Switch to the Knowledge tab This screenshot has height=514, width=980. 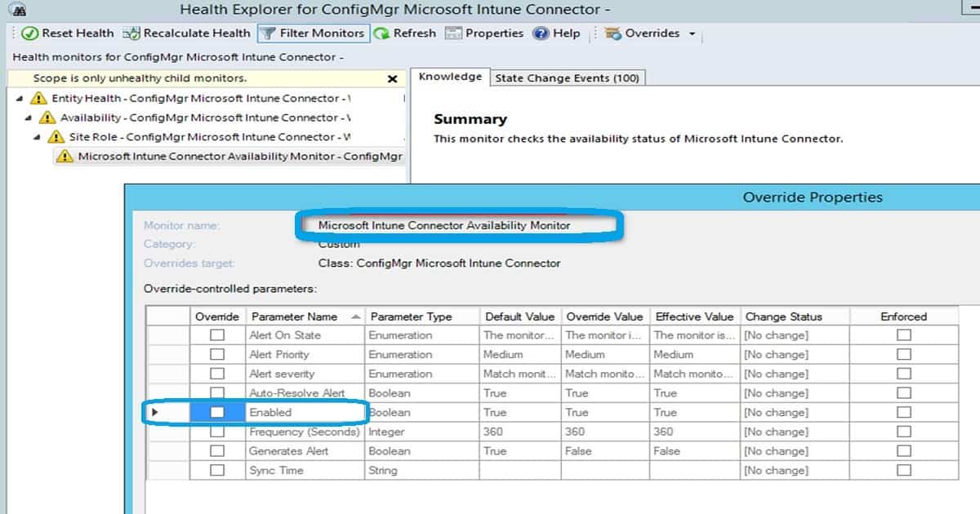(450, 77)
